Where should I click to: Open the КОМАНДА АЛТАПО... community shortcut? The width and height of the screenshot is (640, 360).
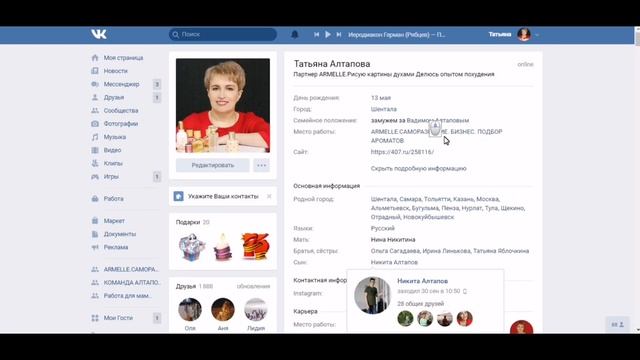coord(131,282)
